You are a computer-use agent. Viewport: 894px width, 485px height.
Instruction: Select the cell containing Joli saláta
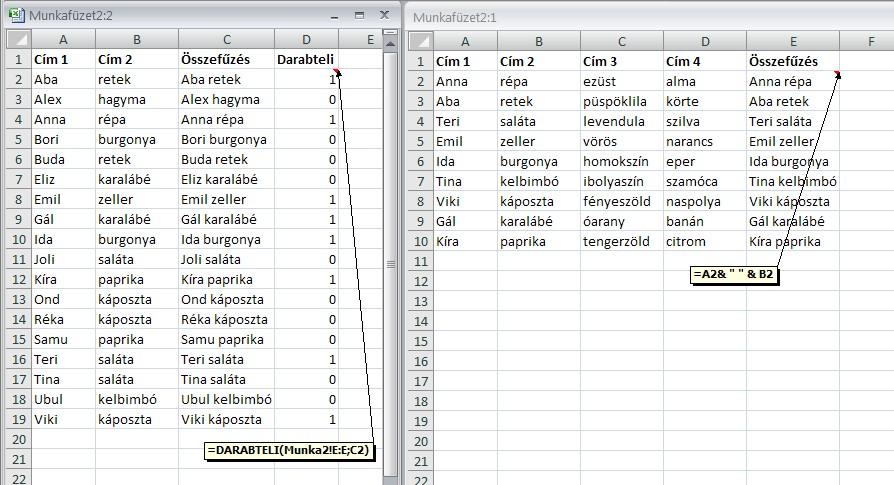pos(226,259)
